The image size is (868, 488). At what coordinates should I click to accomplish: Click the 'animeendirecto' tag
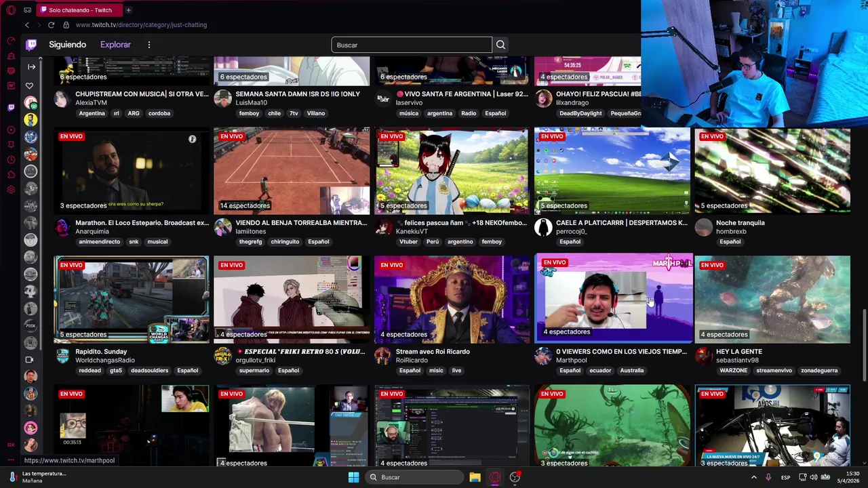coord(100,242)
